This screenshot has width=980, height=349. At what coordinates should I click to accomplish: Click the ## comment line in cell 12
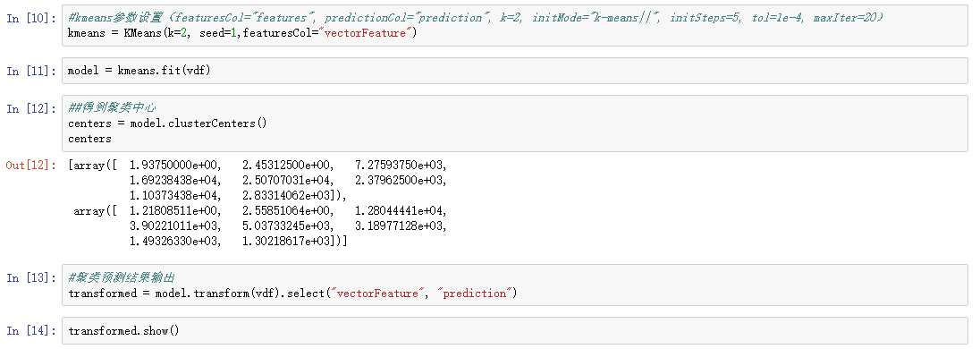[x=113, y=109]
